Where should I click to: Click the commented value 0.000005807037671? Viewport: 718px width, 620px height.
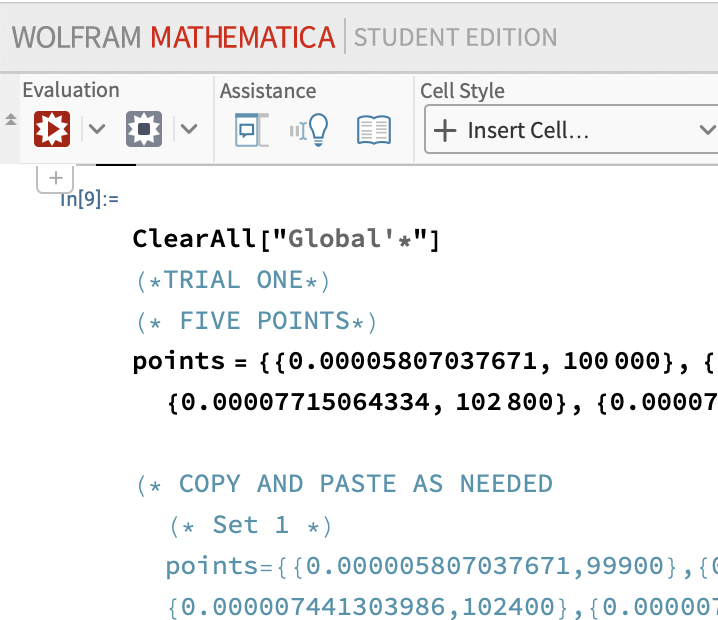pos(438,566)
